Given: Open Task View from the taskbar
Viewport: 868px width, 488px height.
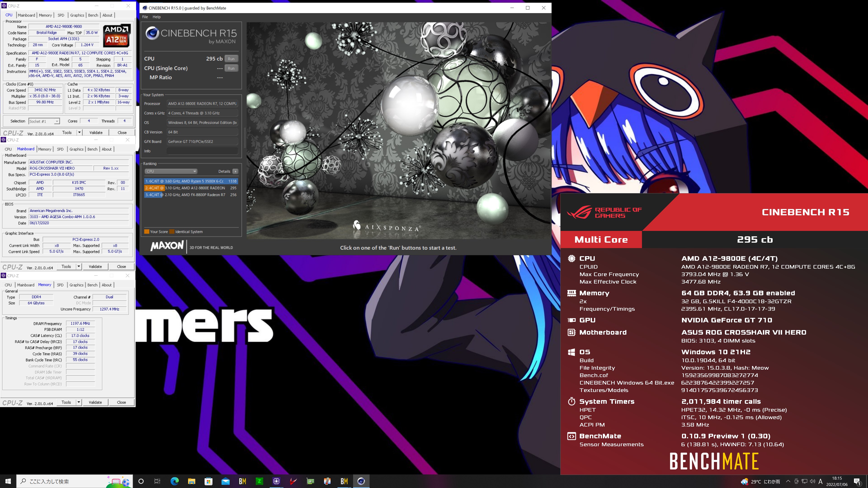Looking at the screenshot, I should coord(157,481).
